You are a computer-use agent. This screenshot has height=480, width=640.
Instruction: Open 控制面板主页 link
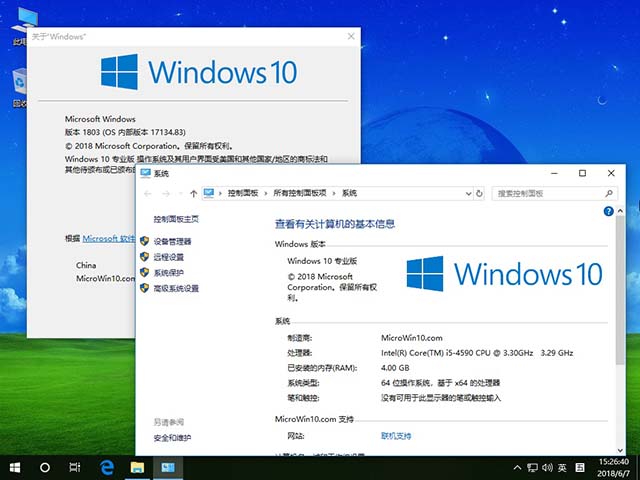(x=176, y=219)
